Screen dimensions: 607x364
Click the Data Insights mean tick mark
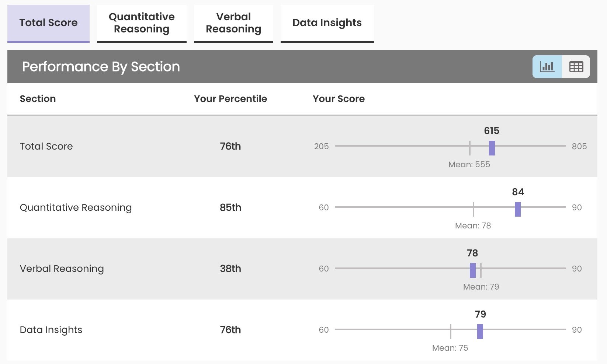450,331
